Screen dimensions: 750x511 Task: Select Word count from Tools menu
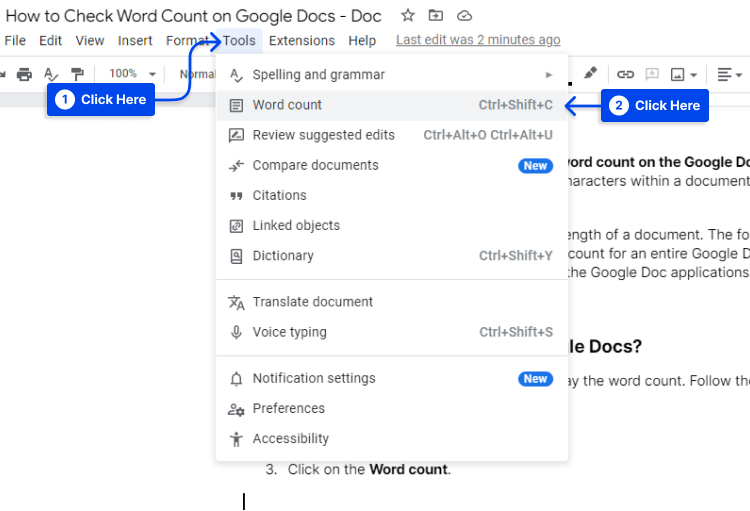coord(392,105)
